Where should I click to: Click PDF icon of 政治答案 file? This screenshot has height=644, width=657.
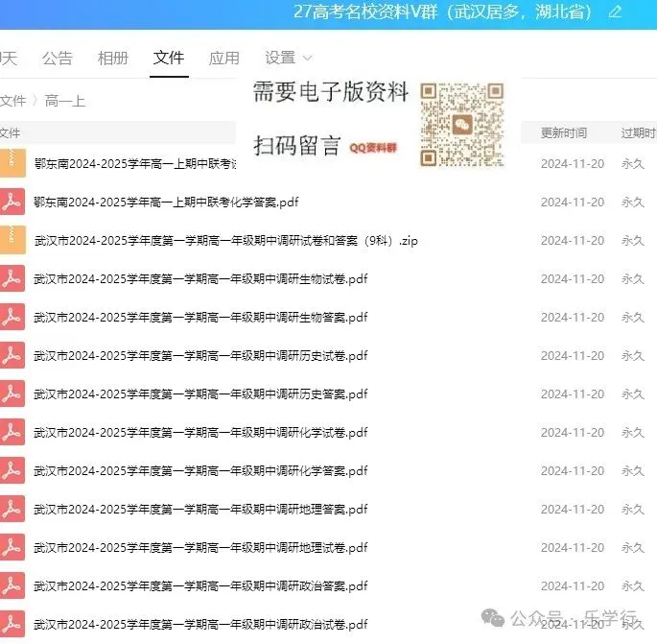pyautogui.click(x=12, y=585)
